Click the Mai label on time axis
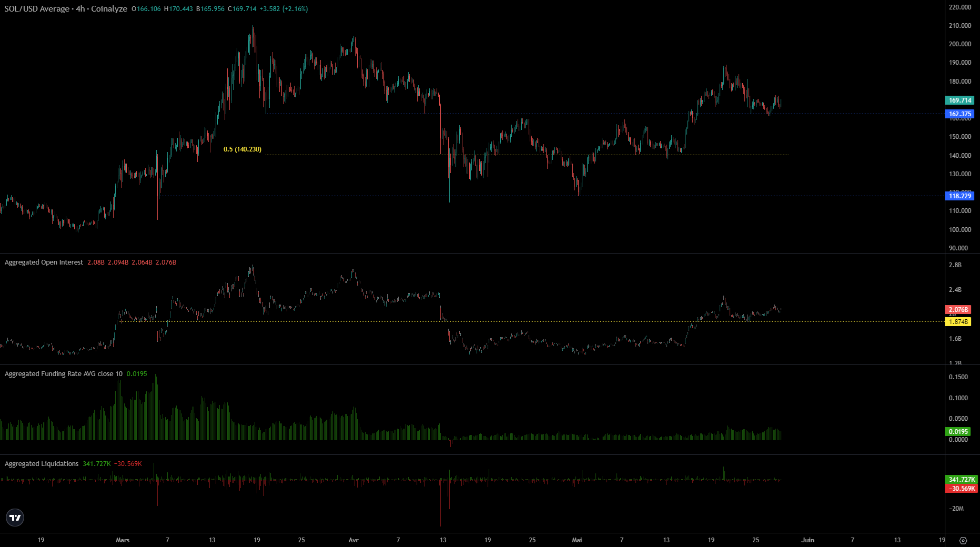Viewport: 980px width, 547px height. [x=577, y=540]
